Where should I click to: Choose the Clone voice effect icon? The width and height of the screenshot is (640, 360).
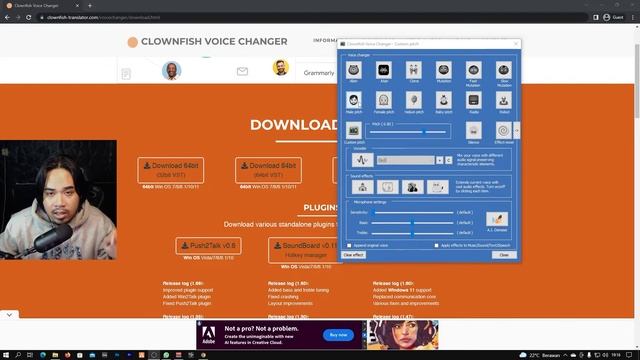tap(413, 70)
